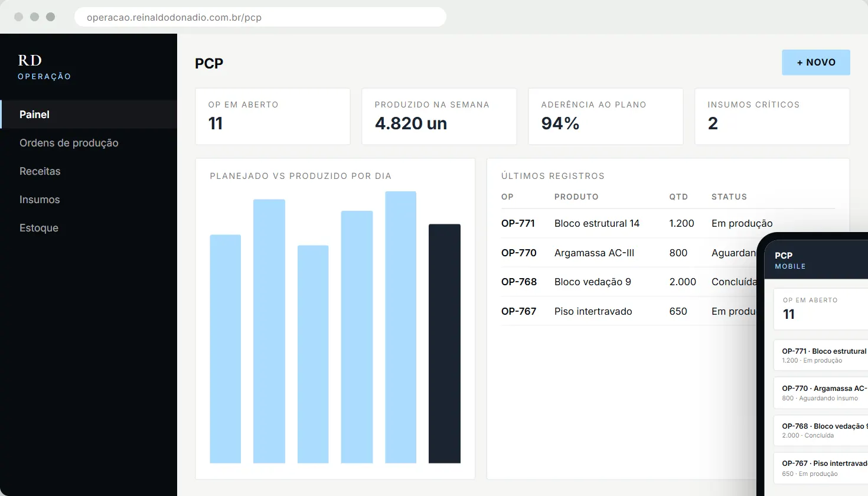The width and height of the screenshot is (868, 496).
Task: Open the Insumos críticos card
Action: pos(772,116)
